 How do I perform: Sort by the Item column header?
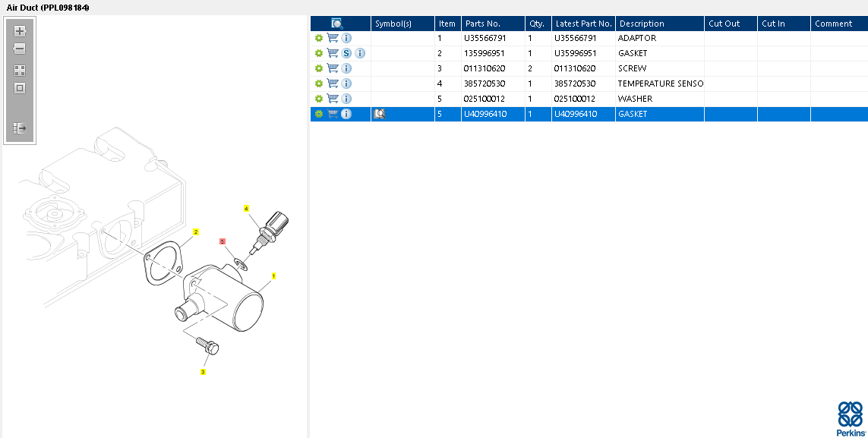(448, 24)
